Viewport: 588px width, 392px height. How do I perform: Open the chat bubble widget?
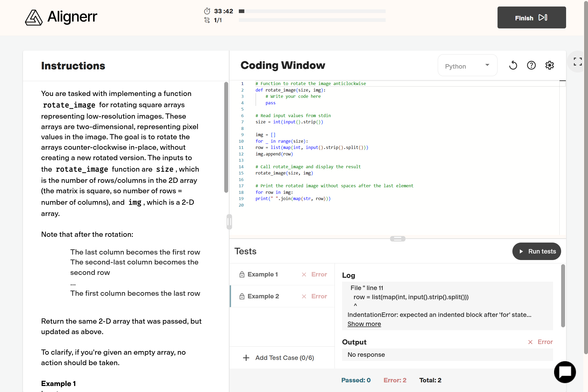tap(565, 372)
